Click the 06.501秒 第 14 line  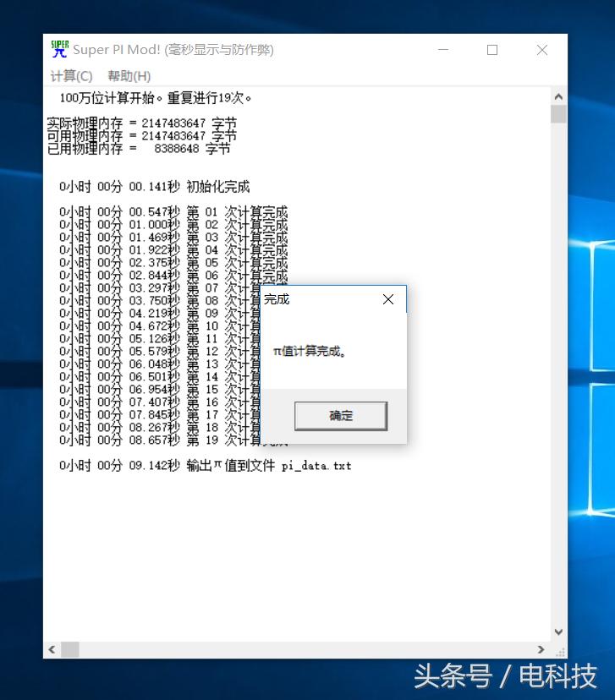click(159, 377)
